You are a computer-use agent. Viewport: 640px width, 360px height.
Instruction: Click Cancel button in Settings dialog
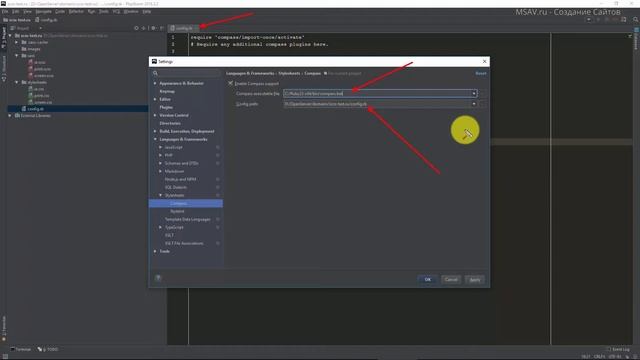tap(451, 280)
